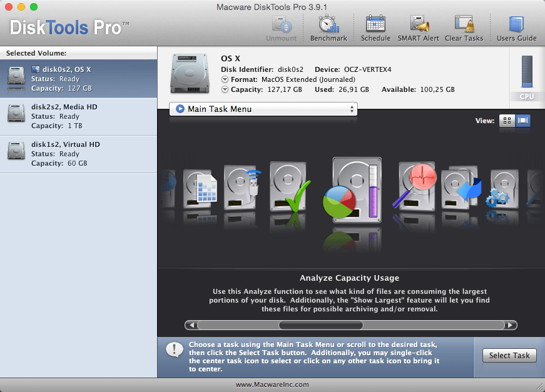This screenshot has height=392, width=545.
Task: Click the task scrollbar right arrow
Action: (510, 325)
